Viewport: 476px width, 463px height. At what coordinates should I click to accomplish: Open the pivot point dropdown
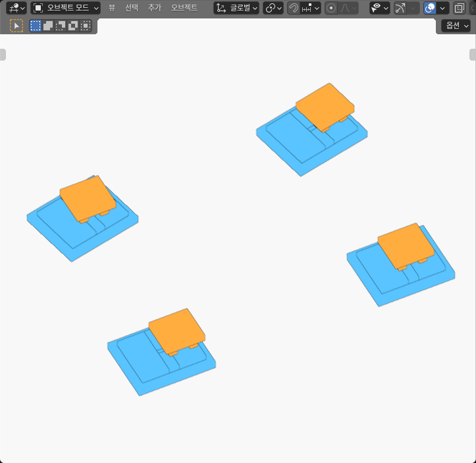tap(273, 8)
